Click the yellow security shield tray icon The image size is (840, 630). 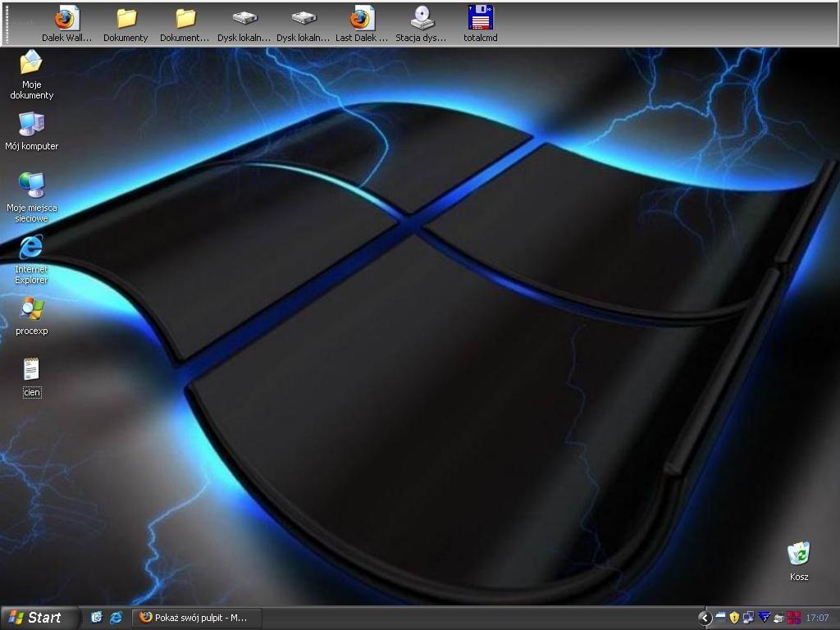pyautogui.click(x=734, y=618)
